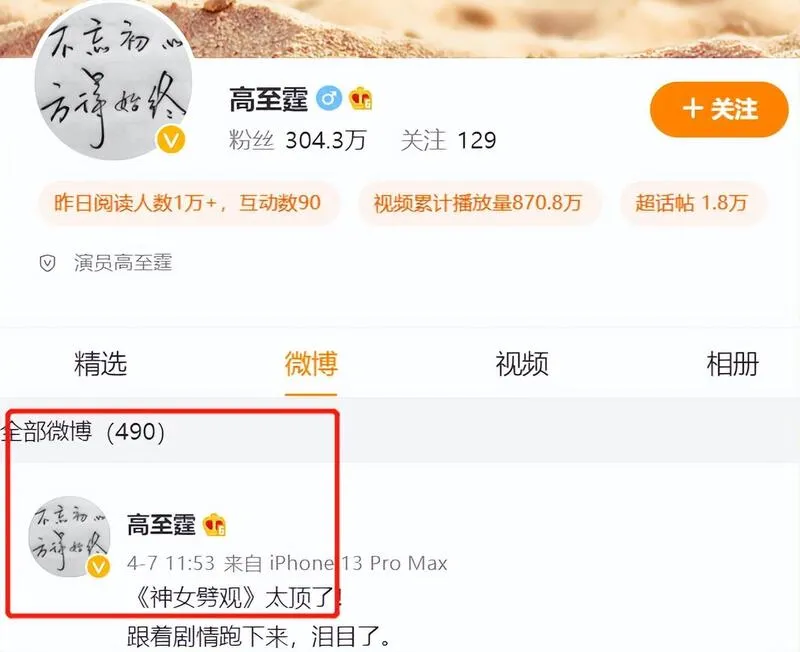This screenshot has height=652, width=800.
Task: Select the 微博 tab
Action: click(311, 363)
